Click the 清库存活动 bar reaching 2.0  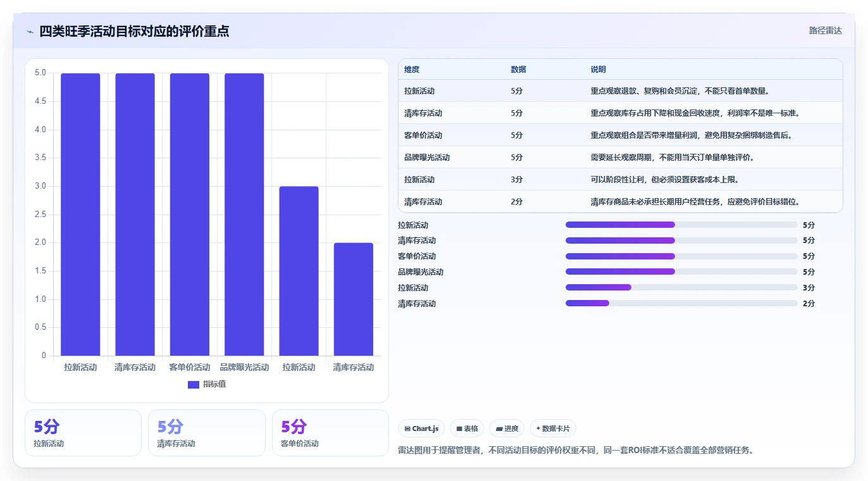(x=354, y=299)
